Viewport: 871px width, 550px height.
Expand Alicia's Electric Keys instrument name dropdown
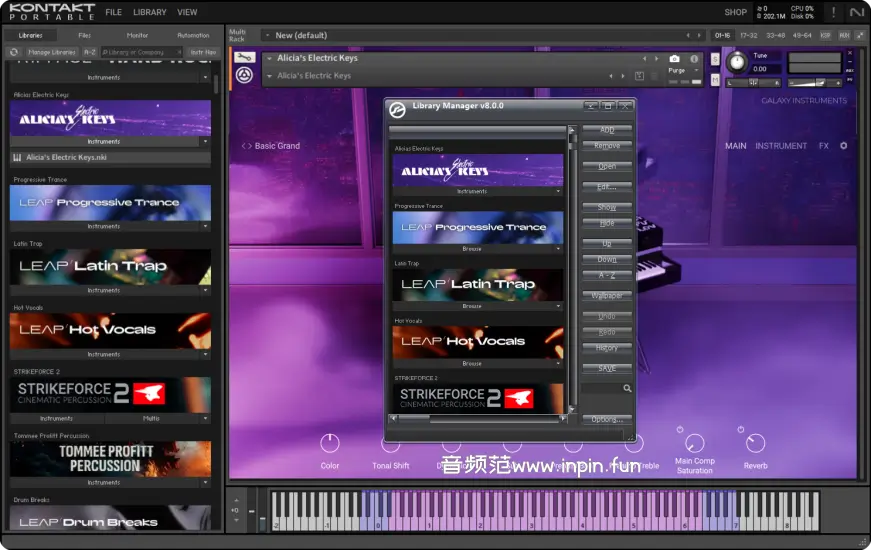click(x=269, y=58)
